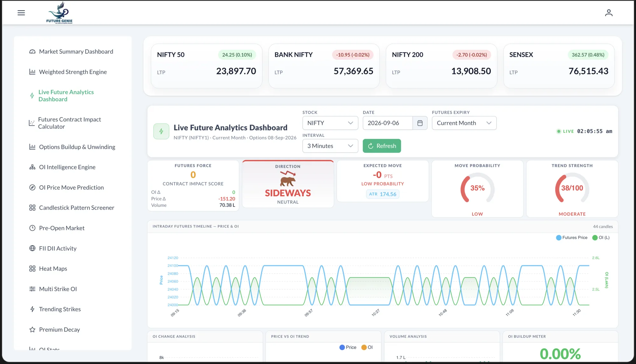Open the Futures Expiry Current Month dropdown
636x364 pixels.
point(464,123)
